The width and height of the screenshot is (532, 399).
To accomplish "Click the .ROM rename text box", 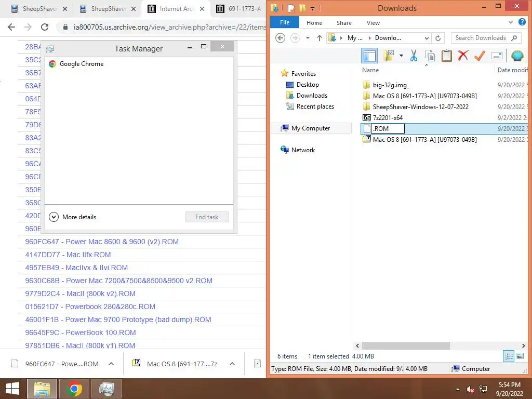I will [x=388, y=129].
